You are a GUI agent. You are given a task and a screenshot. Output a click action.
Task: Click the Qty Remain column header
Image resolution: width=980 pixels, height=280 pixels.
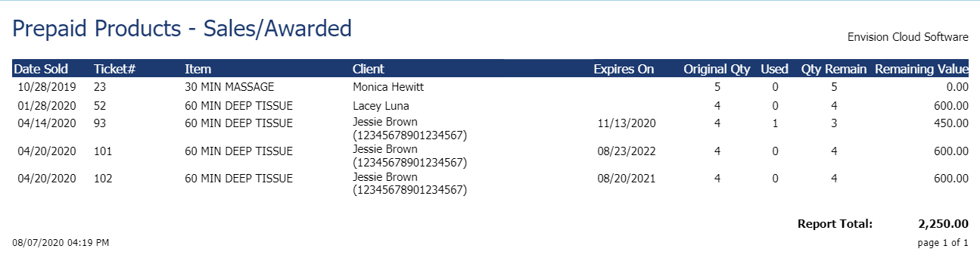click(834, 69)
